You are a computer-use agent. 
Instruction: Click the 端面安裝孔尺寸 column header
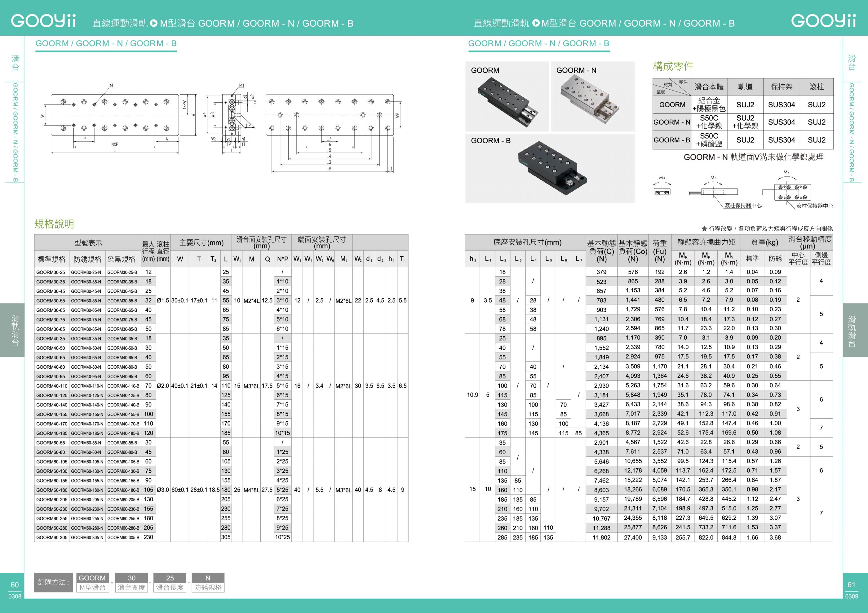[322, 242]
